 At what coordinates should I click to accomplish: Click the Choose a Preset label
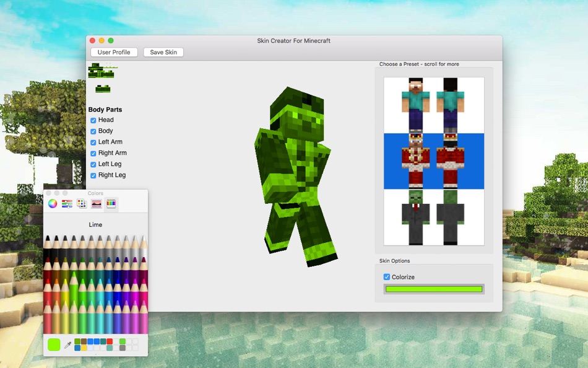point(419,64)
